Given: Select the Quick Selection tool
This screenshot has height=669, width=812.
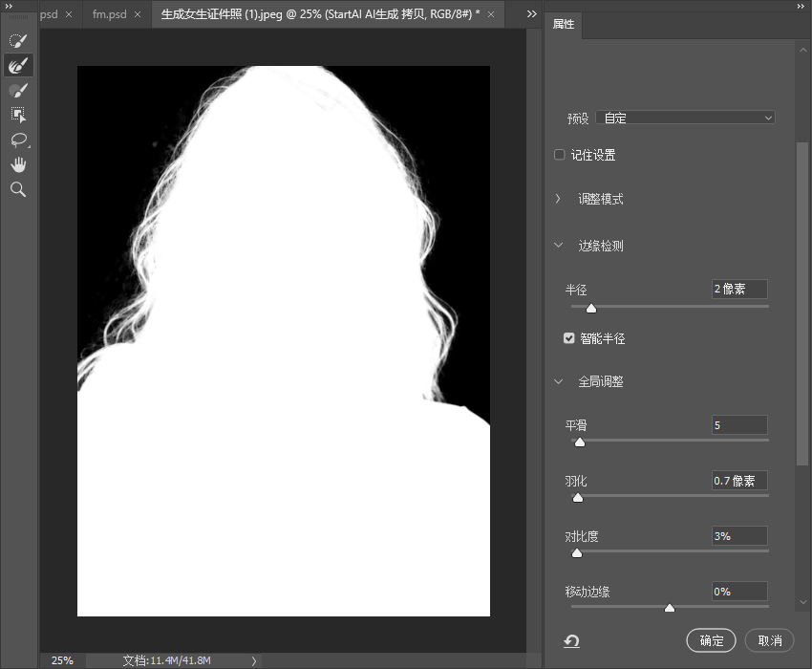Looking at the screenshot, I should coord(19,40).
